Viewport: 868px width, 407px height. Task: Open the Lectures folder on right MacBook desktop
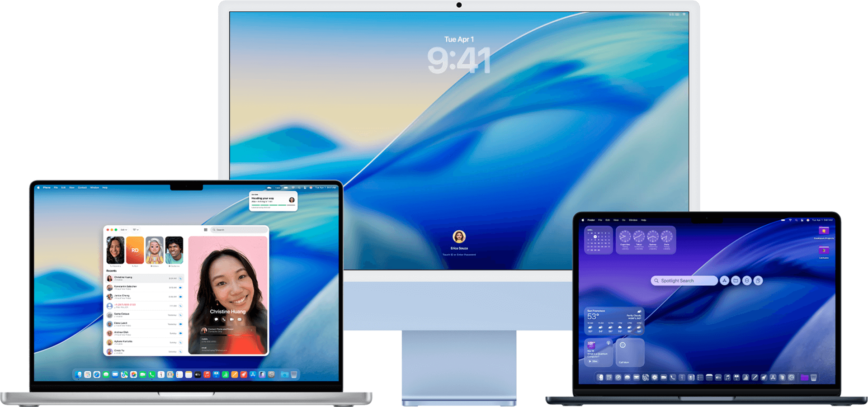[824, 252]
